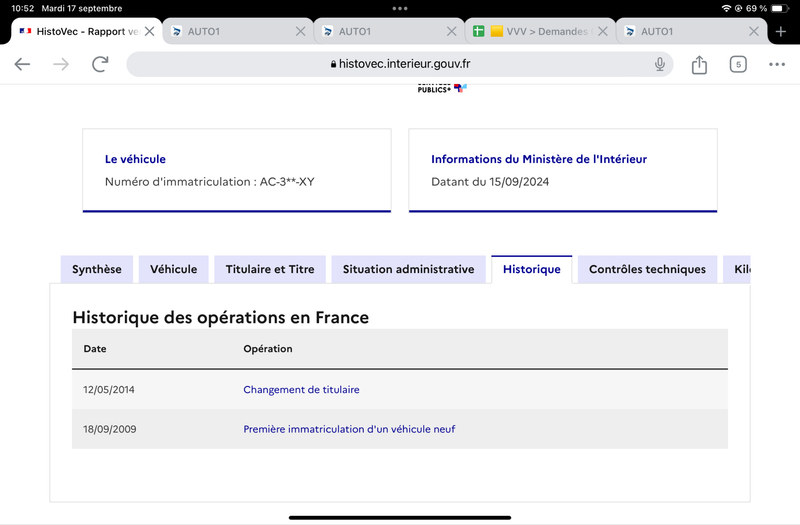Open the Contrôles techniques tab

pyautogui.click(x=647, y=269)
